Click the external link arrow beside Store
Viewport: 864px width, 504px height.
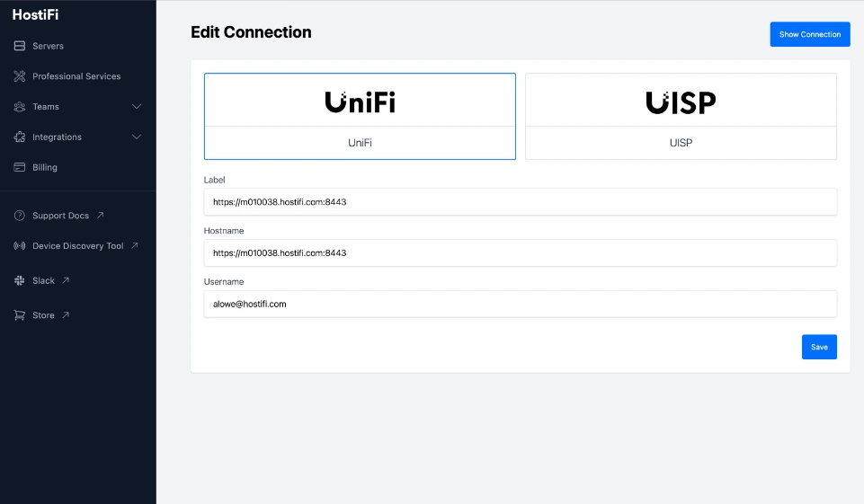click(66, 314)
